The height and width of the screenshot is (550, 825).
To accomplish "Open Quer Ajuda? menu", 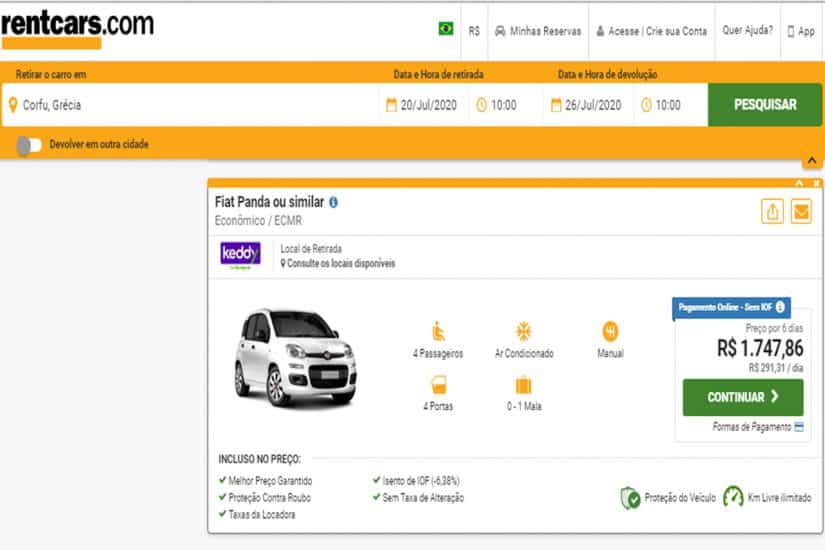I will [748, 30].
